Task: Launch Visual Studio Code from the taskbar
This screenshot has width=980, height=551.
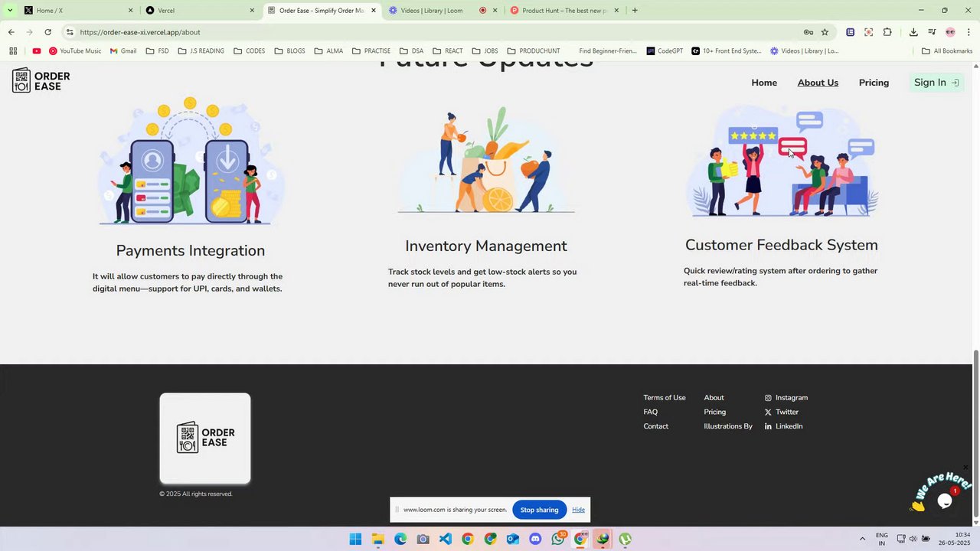Action: click(x=446, y=539)
